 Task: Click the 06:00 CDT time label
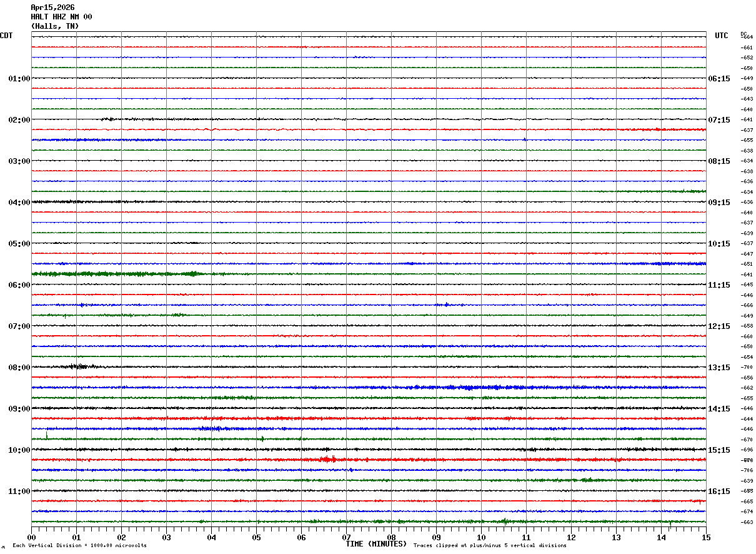[x=19, y=285]
